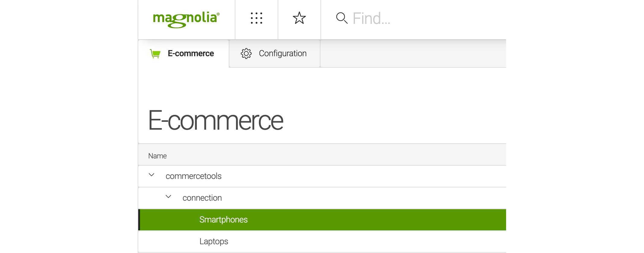Click the large E-commerce page heading
Viewport: 644px width, 253px height.
(x=215, y=121)
